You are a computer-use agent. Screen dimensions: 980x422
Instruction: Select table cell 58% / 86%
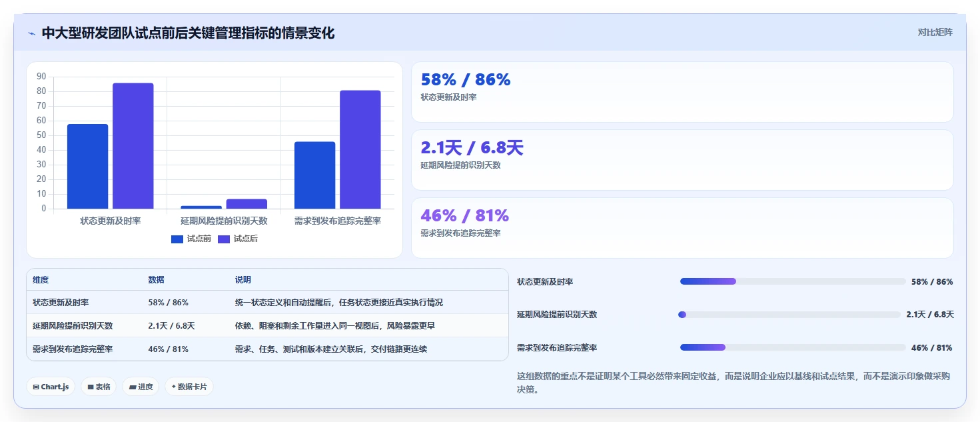168,303
